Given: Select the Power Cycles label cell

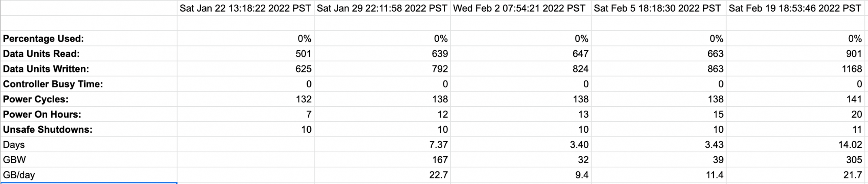Looking at the screenshot, I should pos(89,99).
